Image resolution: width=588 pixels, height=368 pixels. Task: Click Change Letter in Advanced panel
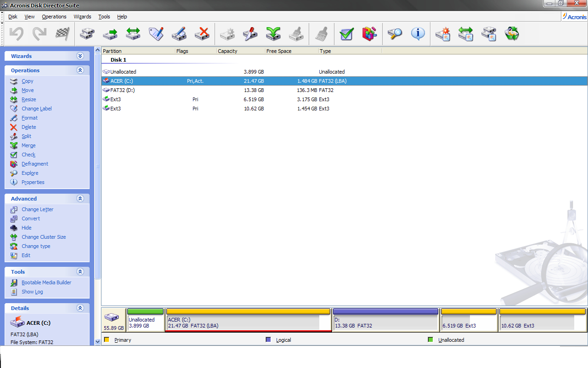click(x=37, y=209)
